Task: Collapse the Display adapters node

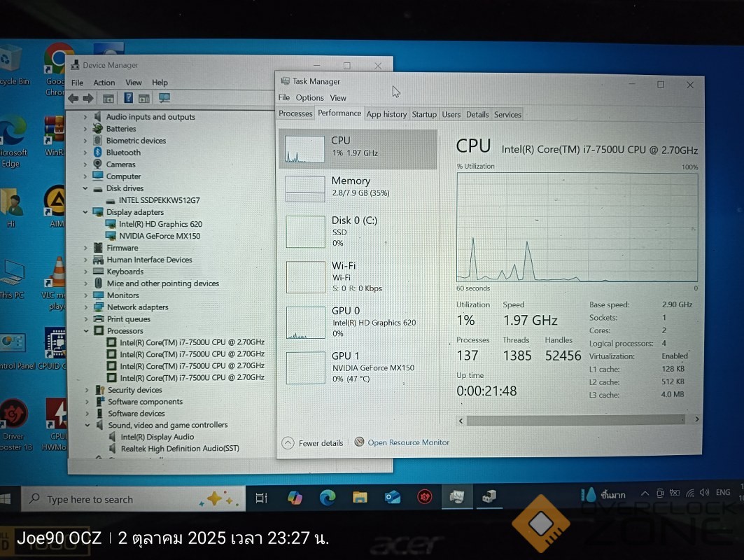Action: tap(85, 212)
